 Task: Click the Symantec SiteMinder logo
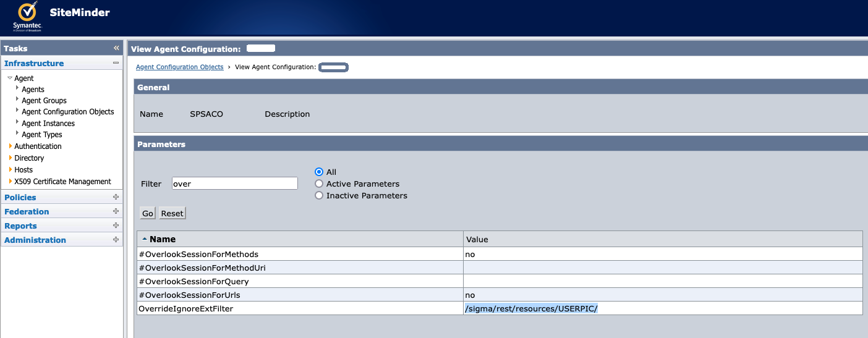pos(27,17)
